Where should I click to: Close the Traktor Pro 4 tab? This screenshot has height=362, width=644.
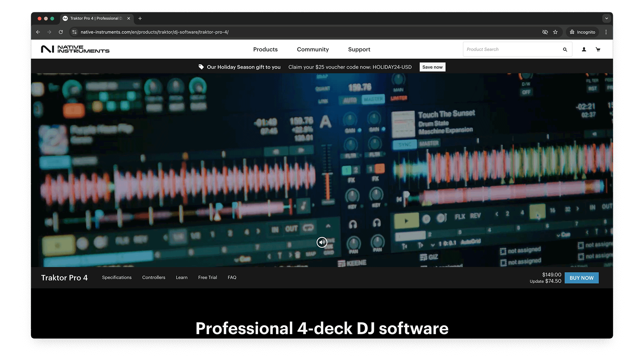coord(128,18)
